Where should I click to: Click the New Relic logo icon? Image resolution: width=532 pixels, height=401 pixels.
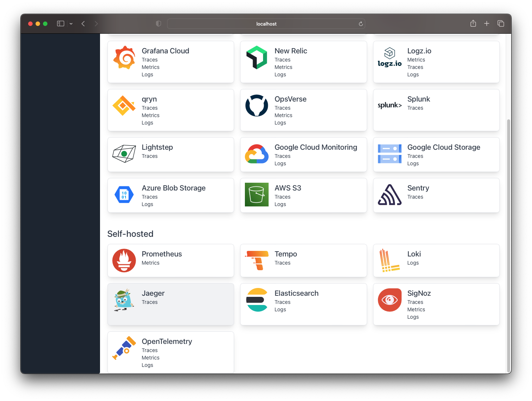tap(257, 57)
